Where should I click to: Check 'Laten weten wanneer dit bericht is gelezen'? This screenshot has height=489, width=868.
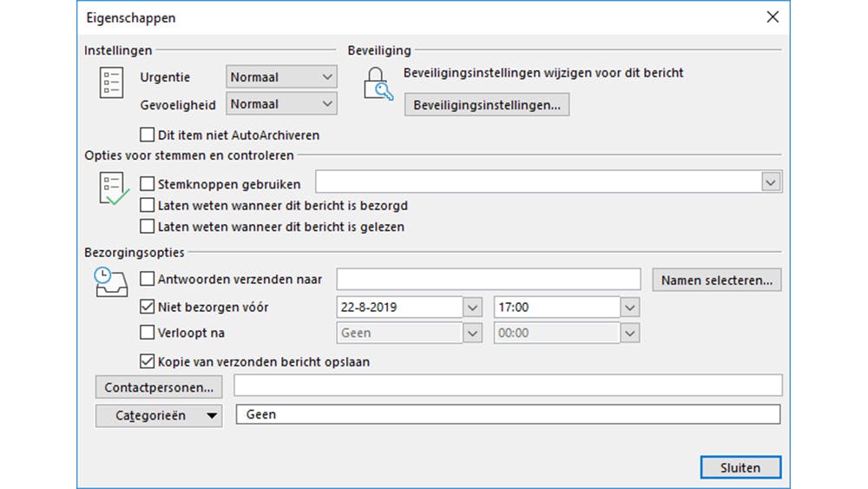[x=147, y=226]
